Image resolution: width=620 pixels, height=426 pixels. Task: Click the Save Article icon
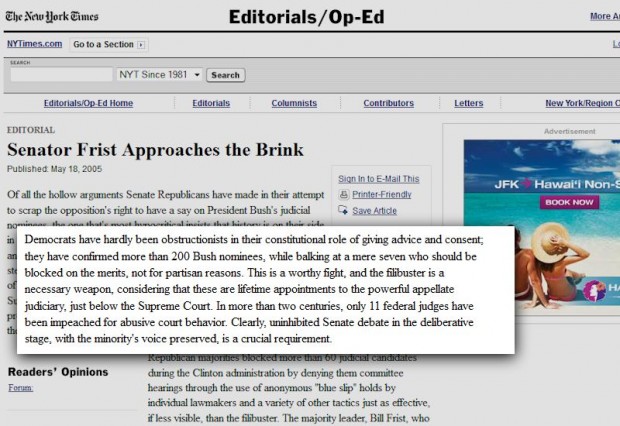[343, 211]
